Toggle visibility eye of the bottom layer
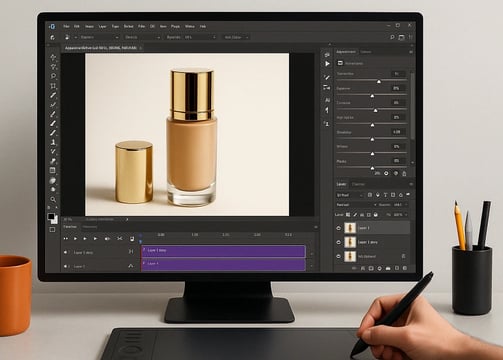The width and height of the screenshot is (503, 360). click(x=338, y=256)
